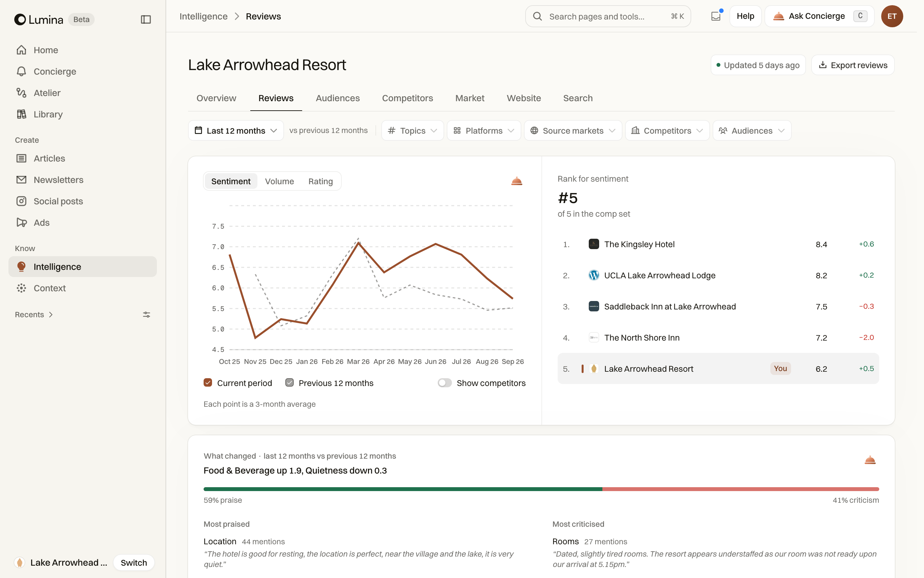The height and width of the screenshot is (578, 924).
Task: Click the concierge bell icon above sentiment chart
Action: click(x=517, y=181)
